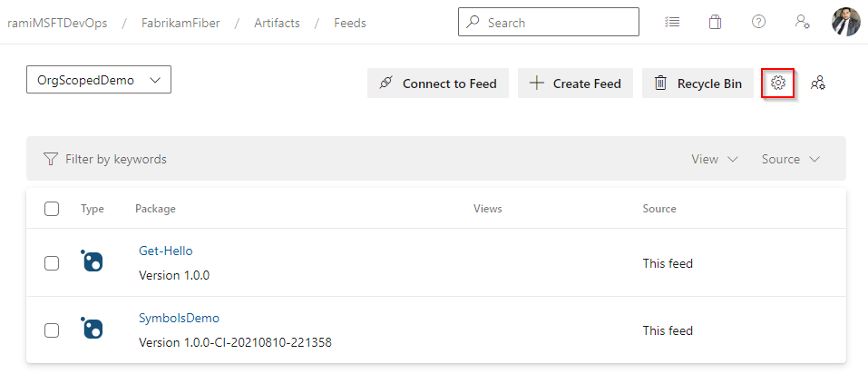Viewport: 868px width, 384px height.
Task: Navigate to FabrikamFiber breadcrumb
Action: click(x=181, y=23)
